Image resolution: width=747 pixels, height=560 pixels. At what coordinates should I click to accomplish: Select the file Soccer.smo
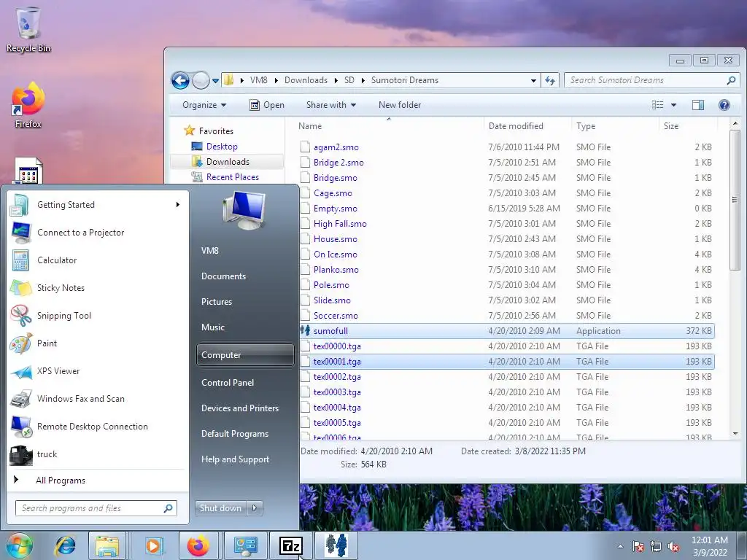pos(336,316)
